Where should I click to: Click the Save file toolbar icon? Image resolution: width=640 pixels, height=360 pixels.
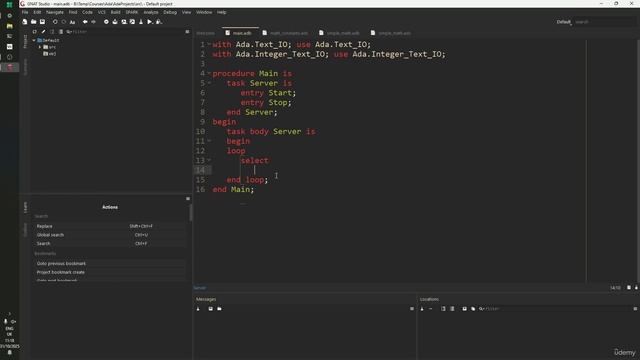42,22
